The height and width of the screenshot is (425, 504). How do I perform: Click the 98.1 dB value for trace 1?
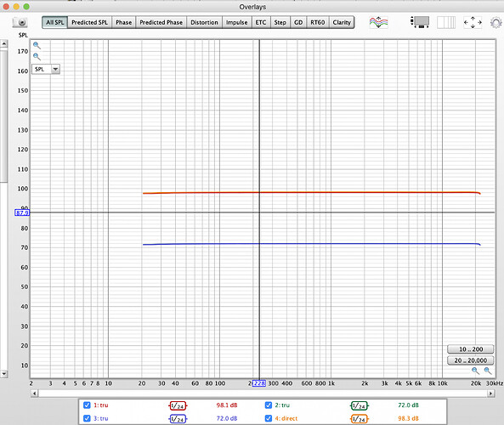point(227,405)
